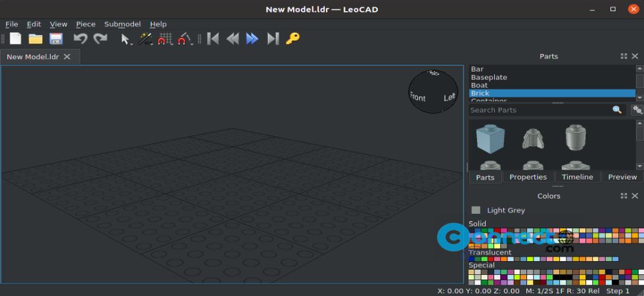644x296 pixels.
Task: Open parts list options gear menu
Action: tap(637, 110)
